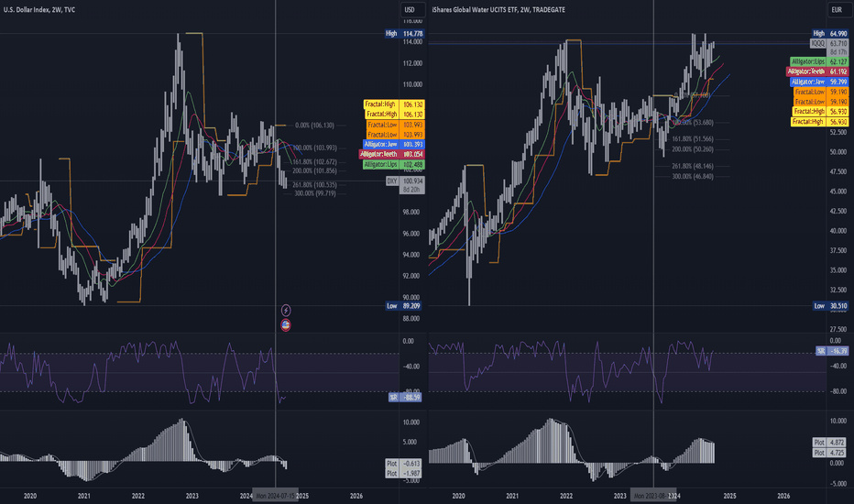This screenshot has width=854, height=504.
Task: Click 45.000 on the water ETF price scale
Action: click(838, 192)
